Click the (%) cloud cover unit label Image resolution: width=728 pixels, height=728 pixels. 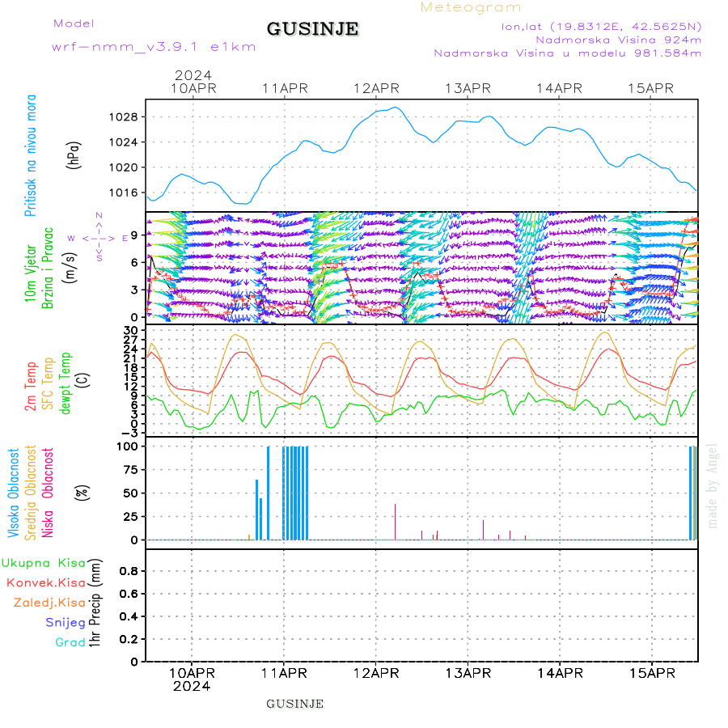(83, 492)
